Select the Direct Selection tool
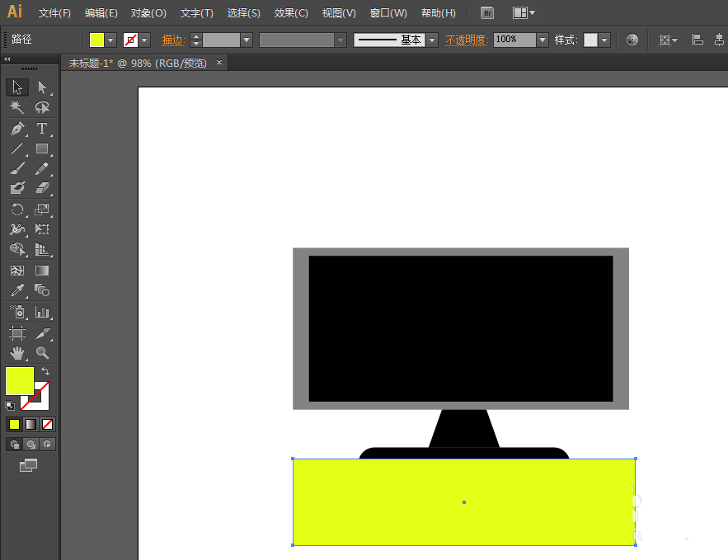 (x=42, y=87)
